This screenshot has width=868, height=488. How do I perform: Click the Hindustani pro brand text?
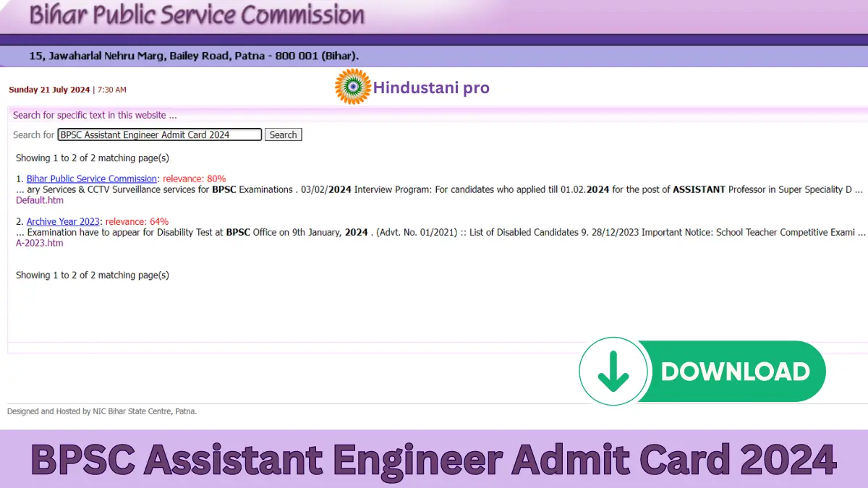431,87
